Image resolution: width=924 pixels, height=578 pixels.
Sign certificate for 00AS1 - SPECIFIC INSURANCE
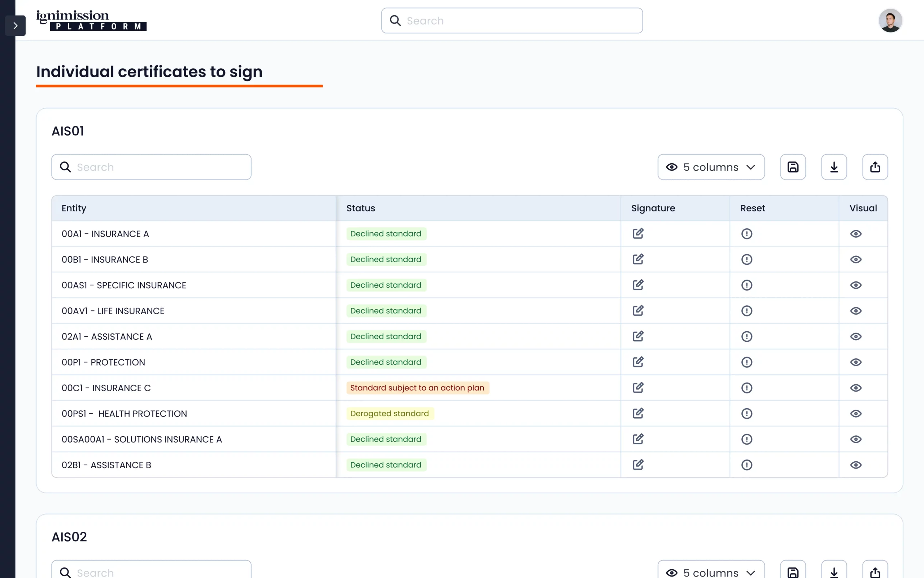638,285
